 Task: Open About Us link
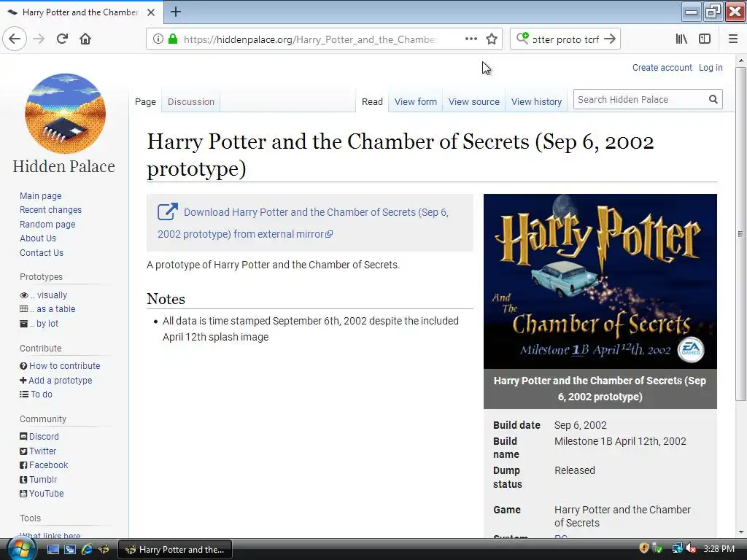[38, 238]
